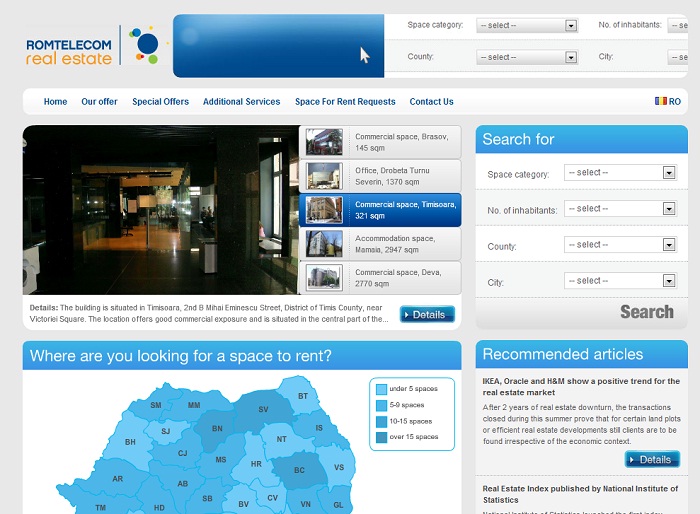The height and width of the screenshot is (514, 700).
Task: Select the Brasov commercial space thumbnail
Action: [x=324, y=142]
